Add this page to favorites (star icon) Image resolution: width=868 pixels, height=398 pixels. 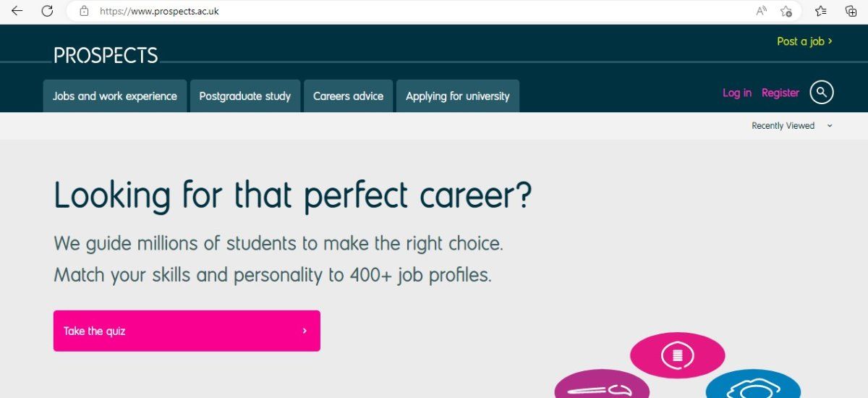pyautogui.click(x=786, y=11)
